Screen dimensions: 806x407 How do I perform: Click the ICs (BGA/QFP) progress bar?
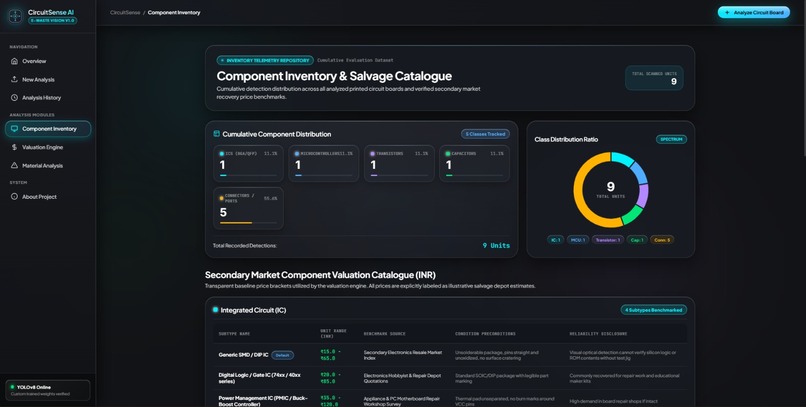pos(248,176)
